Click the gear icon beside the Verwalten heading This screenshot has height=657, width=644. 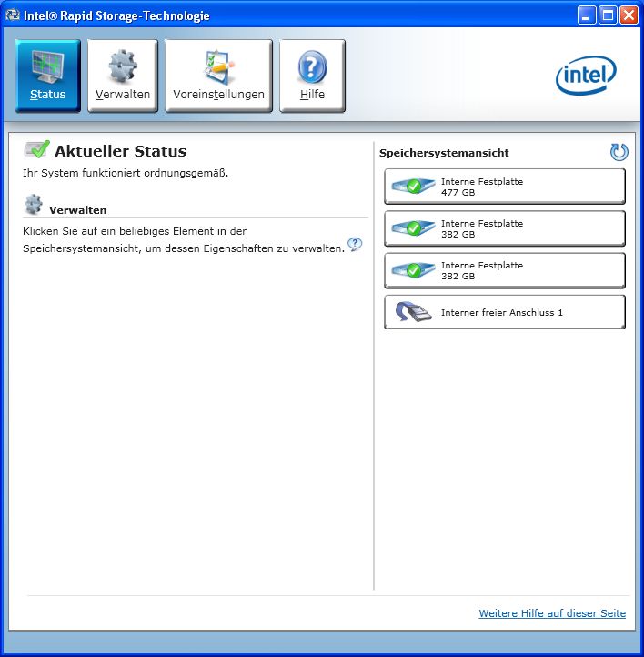click(x=34, y=205)
